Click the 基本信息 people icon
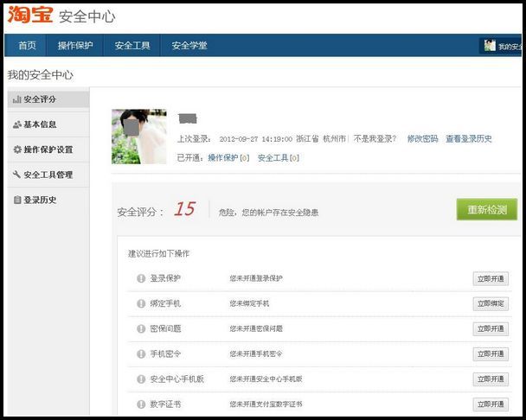Image resolution: width=526 pixels, height=420 pixels. click(x=16, y=124)
